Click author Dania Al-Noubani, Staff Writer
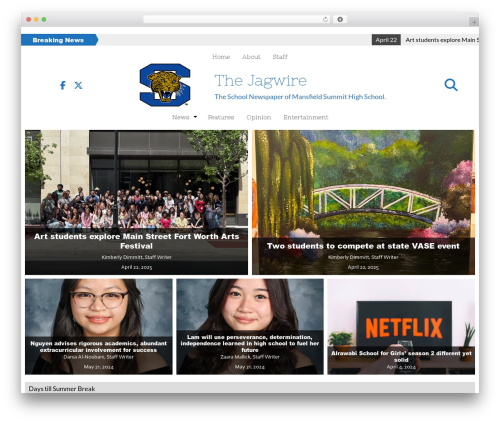Viewport: 500px width, 423px height. tap(98, 357)
